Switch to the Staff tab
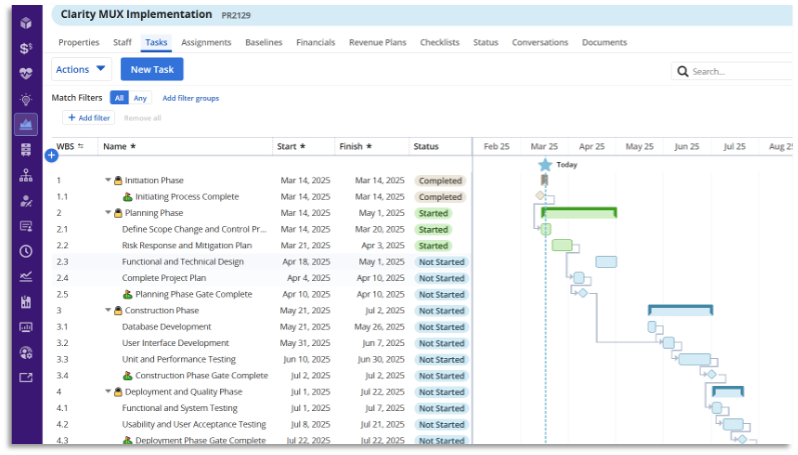This screenshot has height=455, width=798. (122, 42)
